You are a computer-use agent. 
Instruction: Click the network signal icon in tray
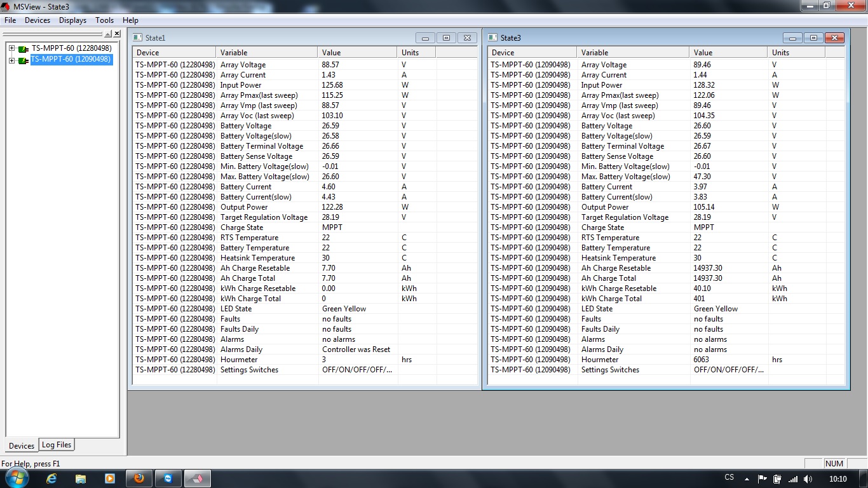[x=792, y=478]
